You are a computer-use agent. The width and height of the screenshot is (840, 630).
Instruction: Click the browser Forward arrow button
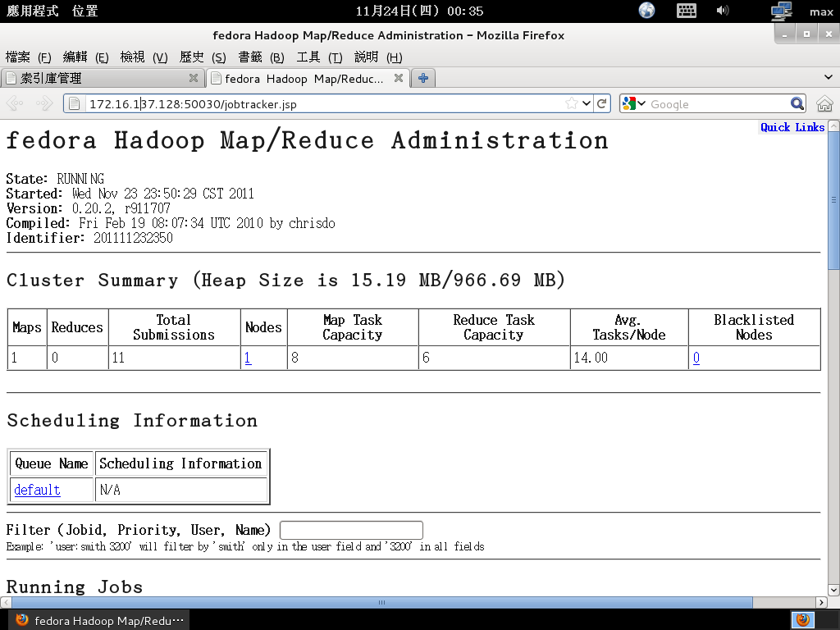44,103
